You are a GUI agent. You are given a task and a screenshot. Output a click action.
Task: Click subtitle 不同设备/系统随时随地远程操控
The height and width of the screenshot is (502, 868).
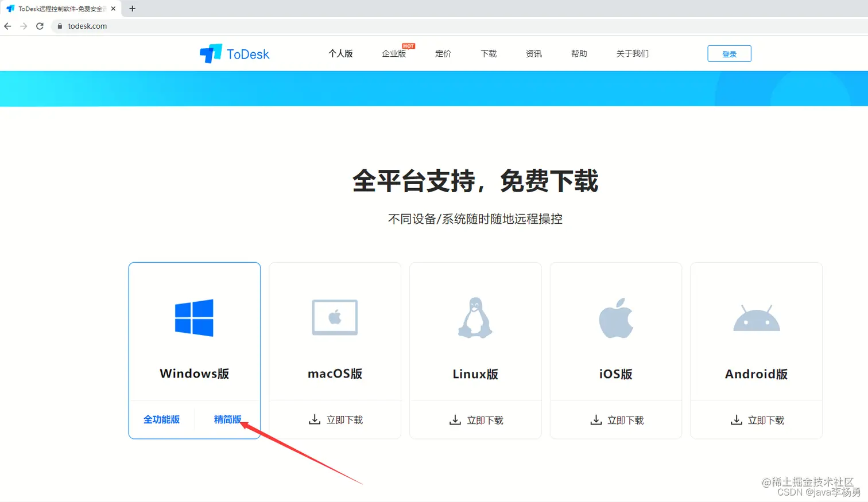point(475,219)
